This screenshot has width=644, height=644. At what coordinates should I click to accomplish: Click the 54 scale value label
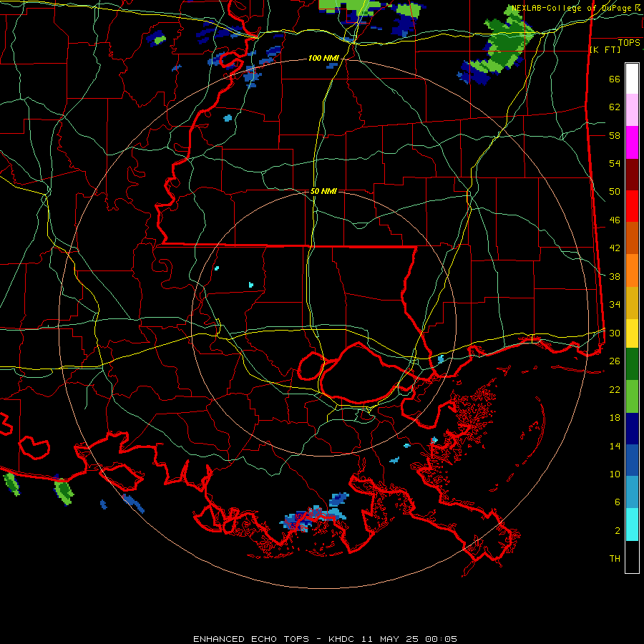point(615,163)
